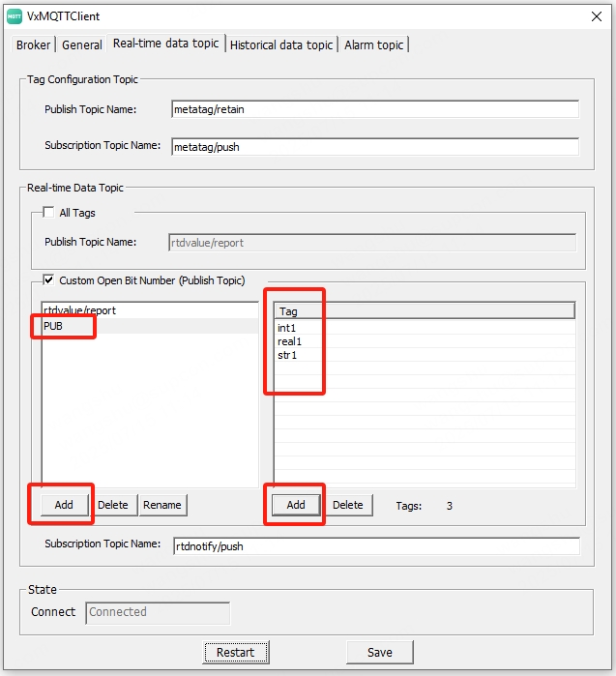The width and height of the screenshot is (616, 676).
Task: Go to the Historical data topic tab
Action: [281, 44]
